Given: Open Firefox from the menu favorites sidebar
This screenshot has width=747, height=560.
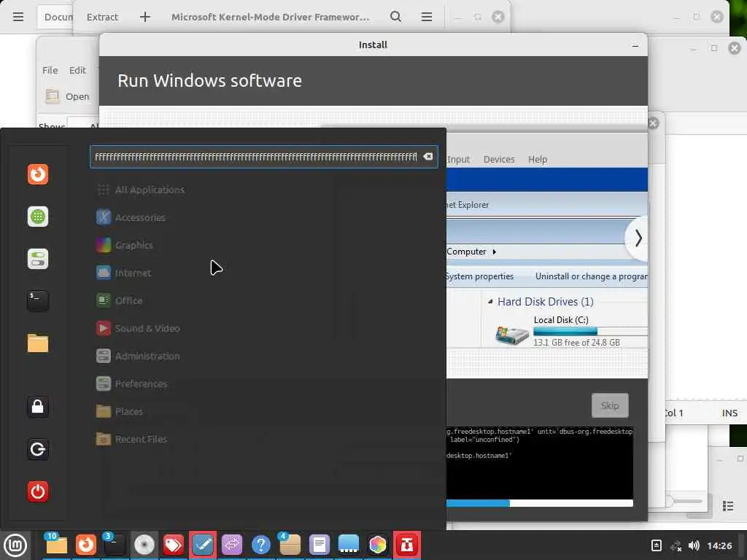Looking at the screenshot, I should pos(38,174).
